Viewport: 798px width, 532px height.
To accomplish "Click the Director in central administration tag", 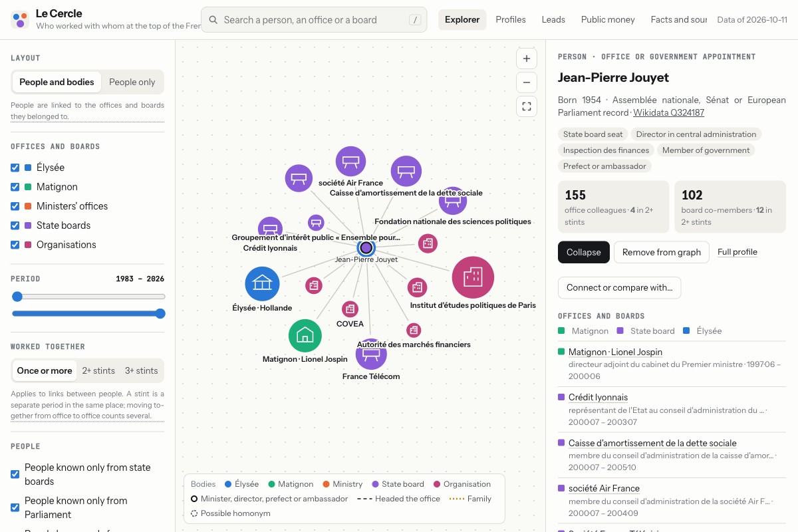I will 696,134.
